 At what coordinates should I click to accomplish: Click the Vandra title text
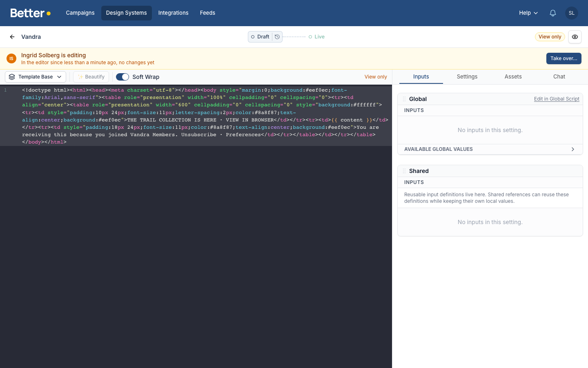coord(31,37)
